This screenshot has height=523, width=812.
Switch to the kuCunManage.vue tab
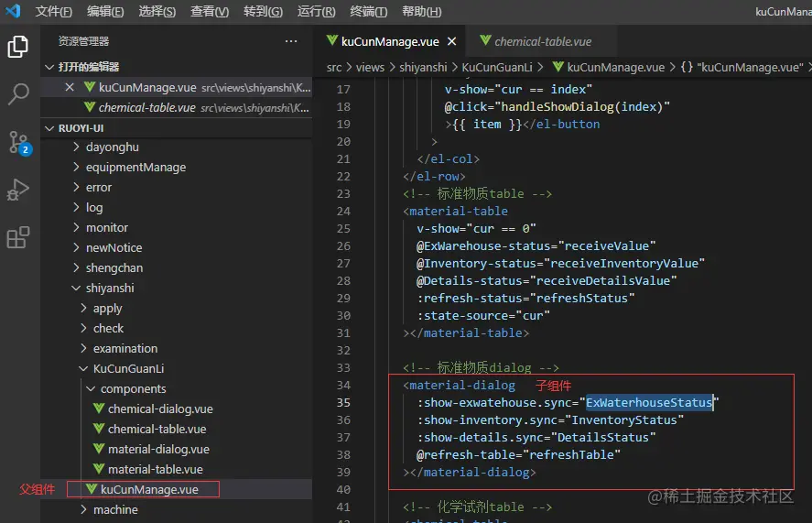coord(389,41)
